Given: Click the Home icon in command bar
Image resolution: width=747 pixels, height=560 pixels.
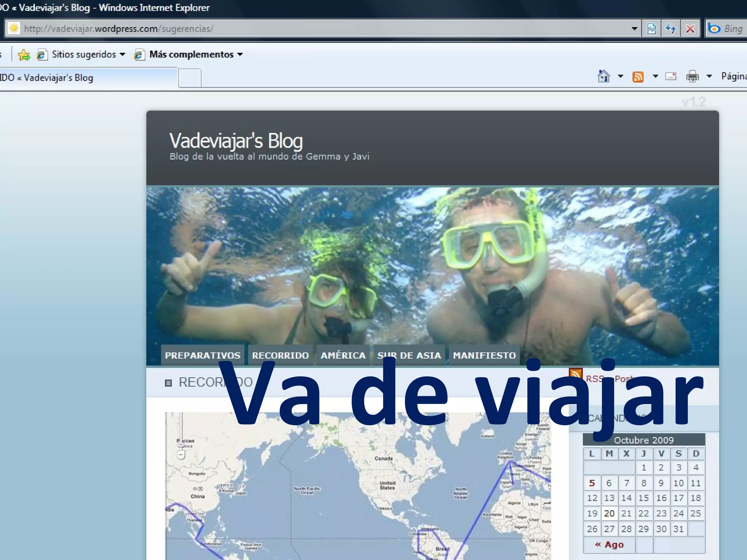Looking at the screenshot, I should point(604,77).
